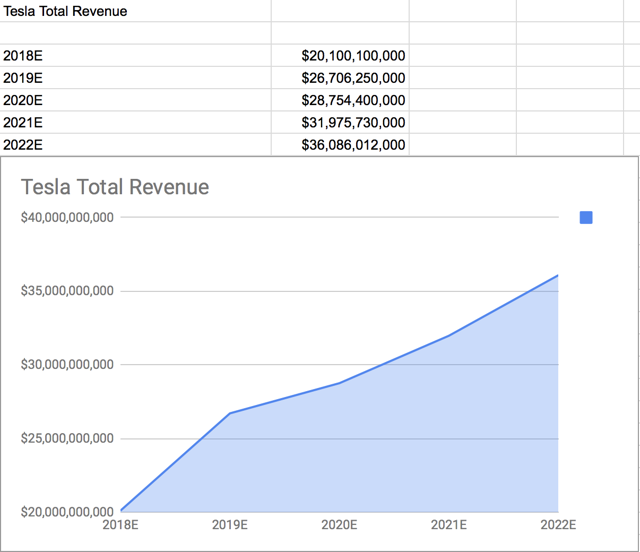
Task: Click the $25,000,000,000 axis label
Action: pyautogui.click(x=67, y=438)
